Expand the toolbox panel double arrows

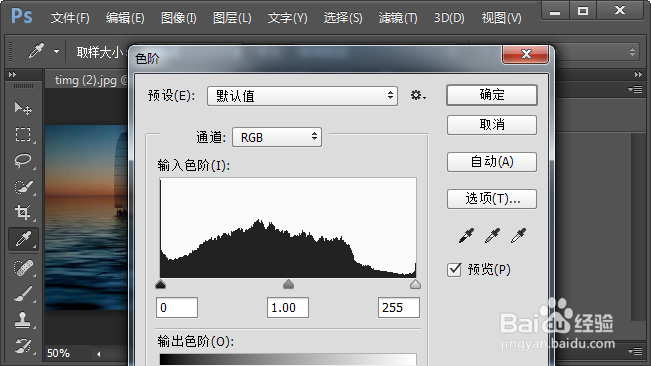tap(12, 75)
